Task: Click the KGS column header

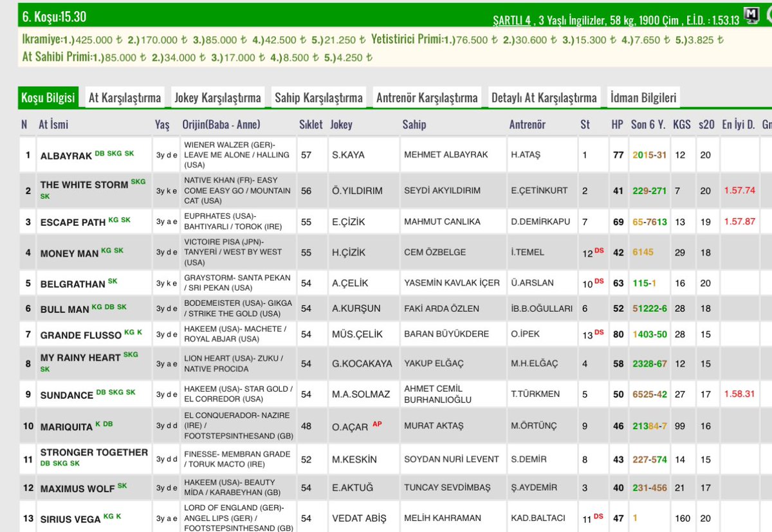Action: tap(681, 125)
